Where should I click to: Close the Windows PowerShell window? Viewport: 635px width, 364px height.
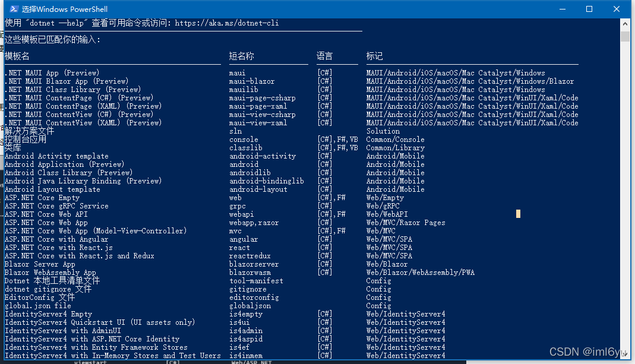coord(617,9)
